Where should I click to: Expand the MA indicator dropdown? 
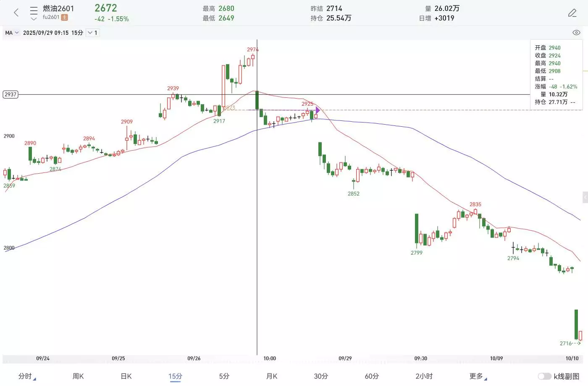click(x=12, y=33)
